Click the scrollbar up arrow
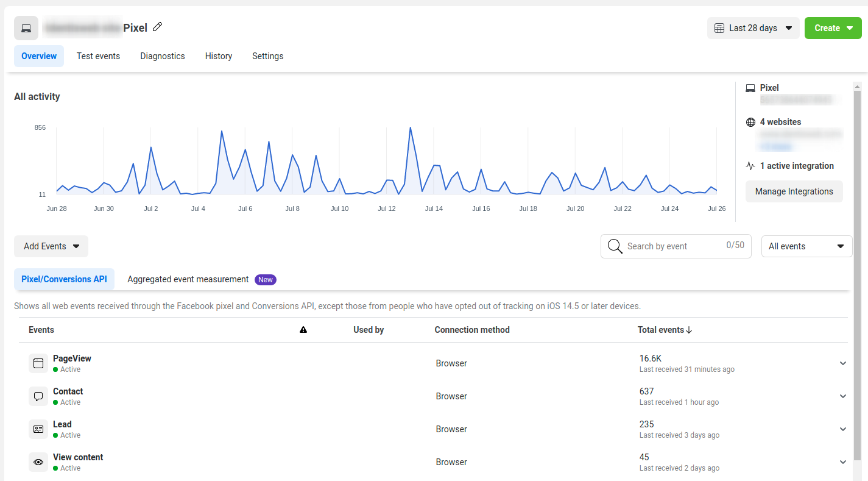868x481 pixels. pyautogui.click(x=857, y=86)
